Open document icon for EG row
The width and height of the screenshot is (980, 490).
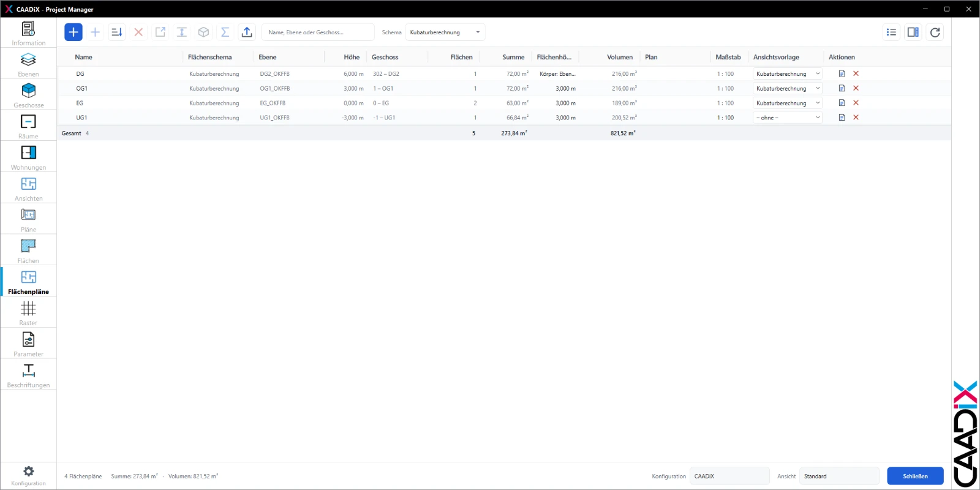842,103
